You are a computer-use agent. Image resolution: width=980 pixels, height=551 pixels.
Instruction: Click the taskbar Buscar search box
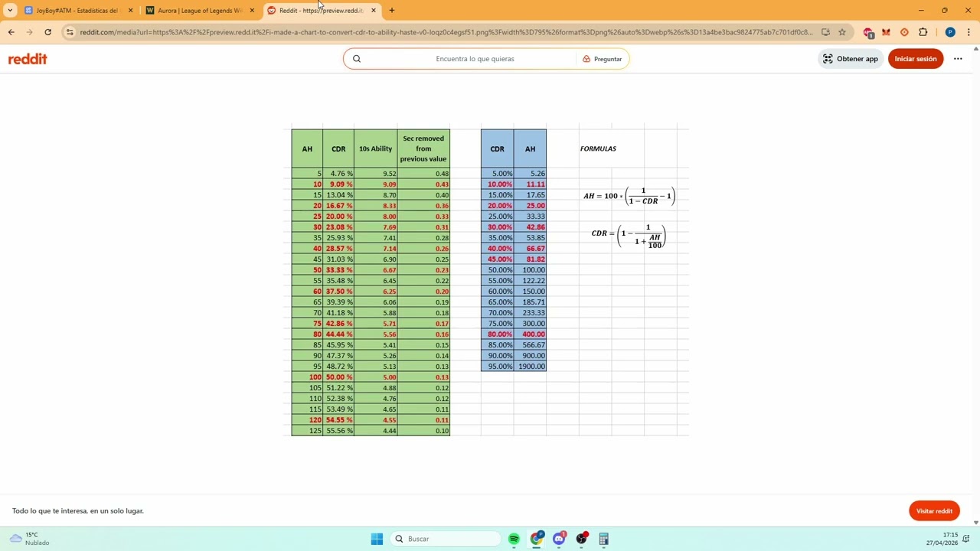click(x=446, y=539)
